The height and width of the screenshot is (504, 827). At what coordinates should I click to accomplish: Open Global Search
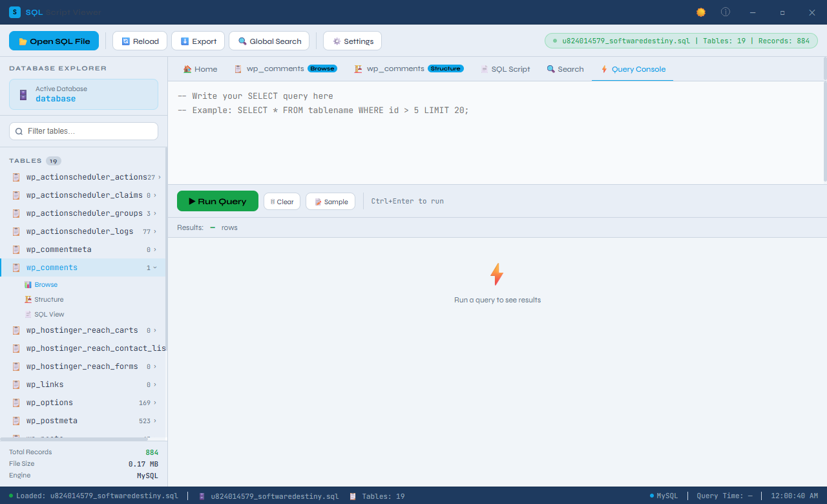pyautogui.click(x=269, y=41)
